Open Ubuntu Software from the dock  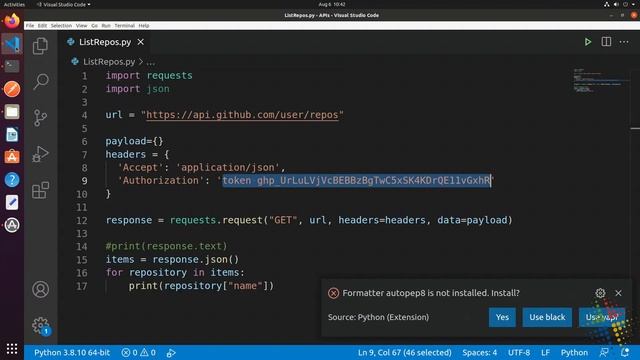12,157
